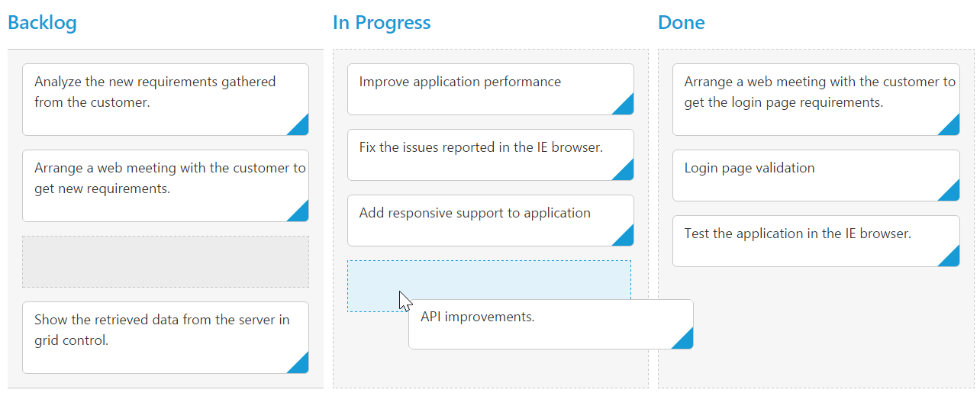Click blue corner triangle on 'Login page validation' card
980x393 pixels.
pos(952,194)
